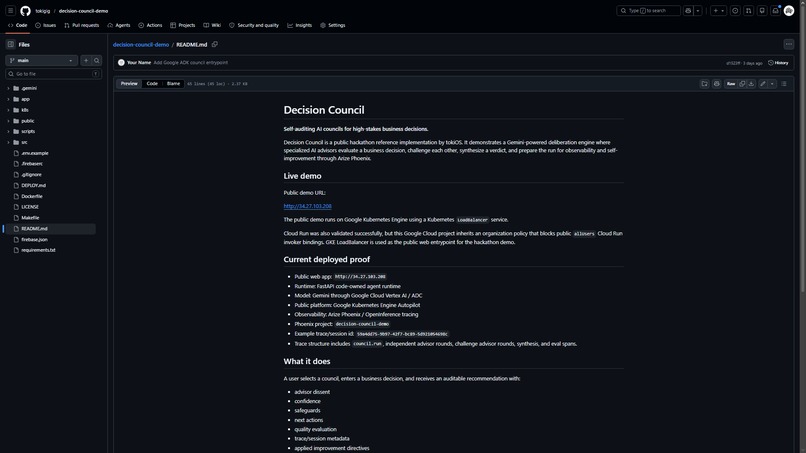Open the more file actions ellipsis button
Image resolution: width=806 pixels, height=453 pixels.
pos(789,44)
